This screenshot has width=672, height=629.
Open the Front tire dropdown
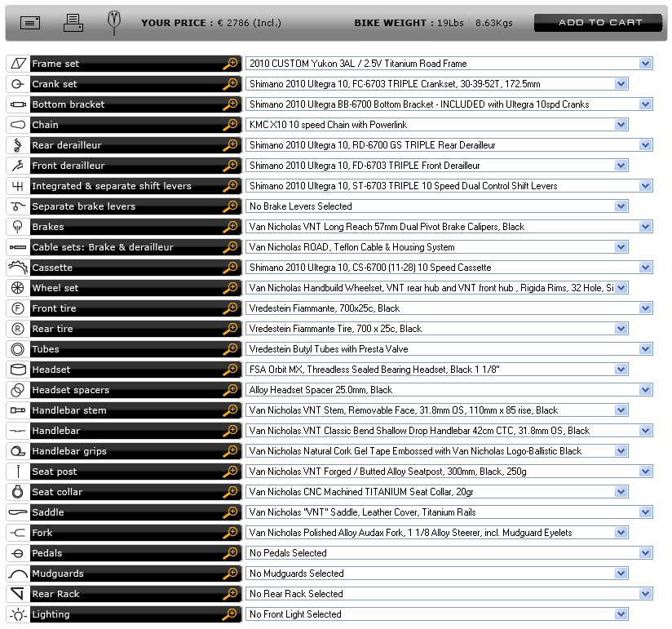(x=645, y=308)
